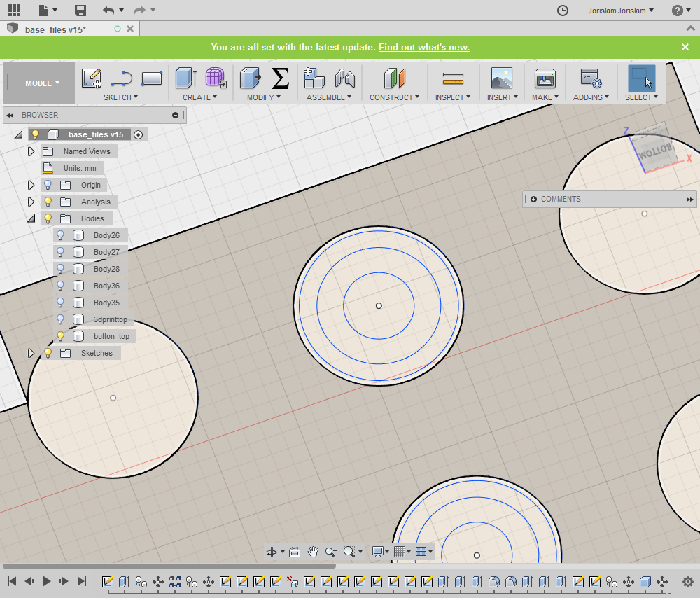Collapse the Bodies folder arrow
The image size is (700, 598).
(31, 219)
